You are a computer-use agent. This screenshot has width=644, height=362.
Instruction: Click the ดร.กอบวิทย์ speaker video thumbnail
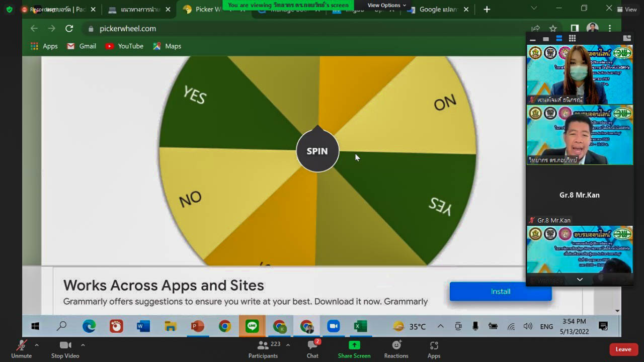(579, 135)
